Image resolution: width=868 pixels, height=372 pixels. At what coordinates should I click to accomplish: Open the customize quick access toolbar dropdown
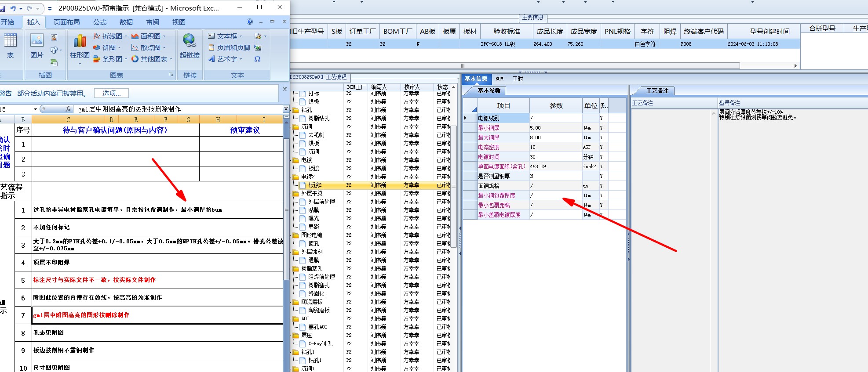point(50,8)
